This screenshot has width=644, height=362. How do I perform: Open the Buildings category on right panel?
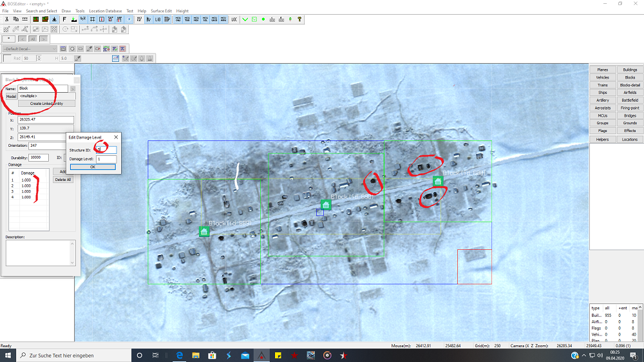[x=630, y=70]
